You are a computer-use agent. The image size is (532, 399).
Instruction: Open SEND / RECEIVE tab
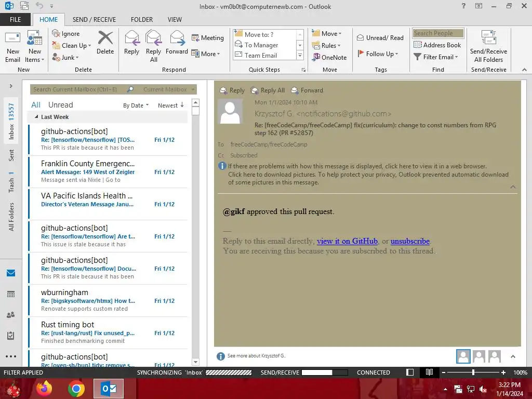click(94, 19)
